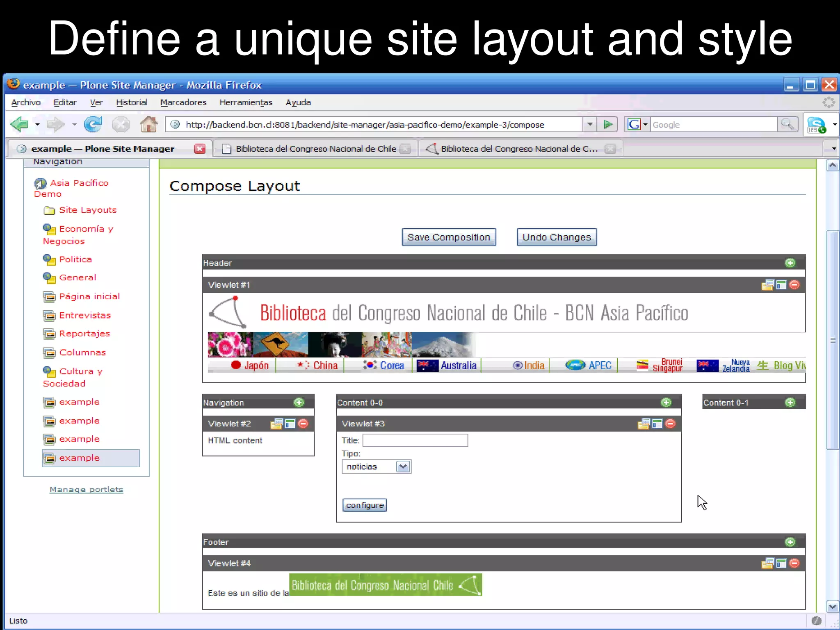840x630 pixels.
Task: Click Viewlet #2 move icon
Action: click(x=276, y=424)
